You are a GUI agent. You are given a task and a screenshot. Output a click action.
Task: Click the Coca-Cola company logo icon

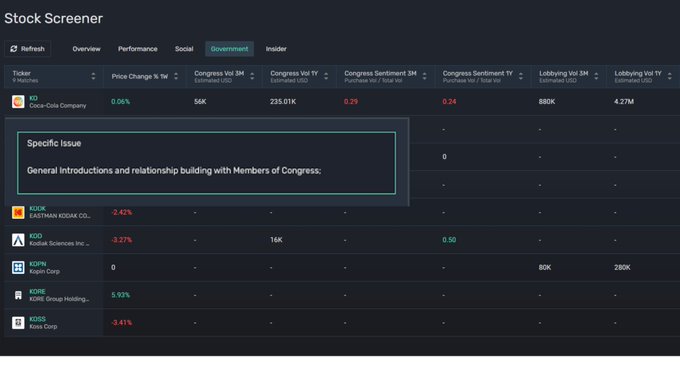(x=18, y=101)
